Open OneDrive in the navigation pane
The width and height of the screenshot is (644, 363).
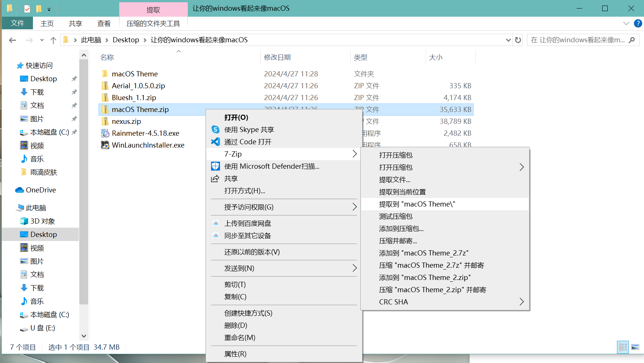(41, 190)
